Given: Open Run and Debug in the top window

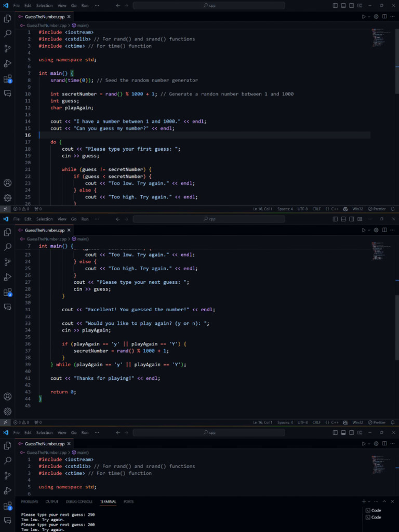Looking at the screenshot, I should [x=7, y=63].
